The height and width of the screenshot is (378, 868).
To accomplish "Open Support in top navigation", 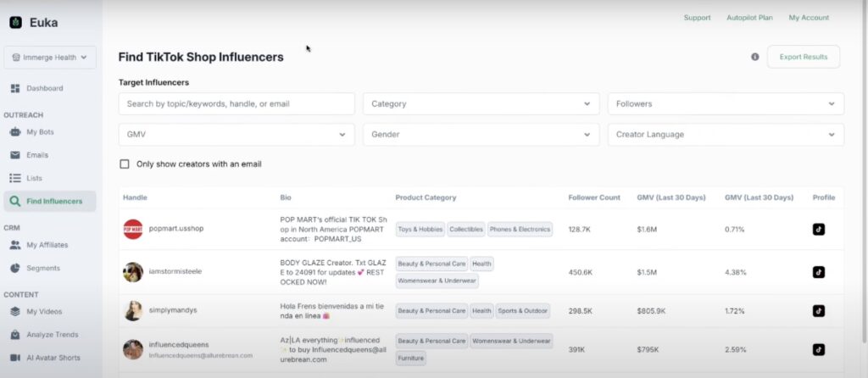I will 697,18.
